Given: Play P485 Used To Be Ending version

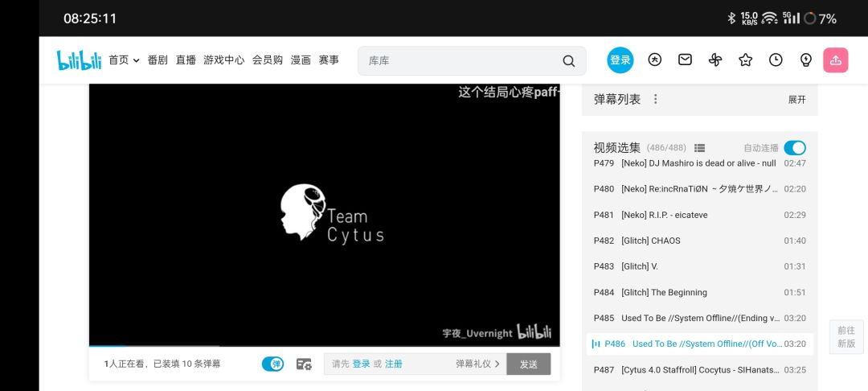Looking at the screenshot, I should click(700, 318).
